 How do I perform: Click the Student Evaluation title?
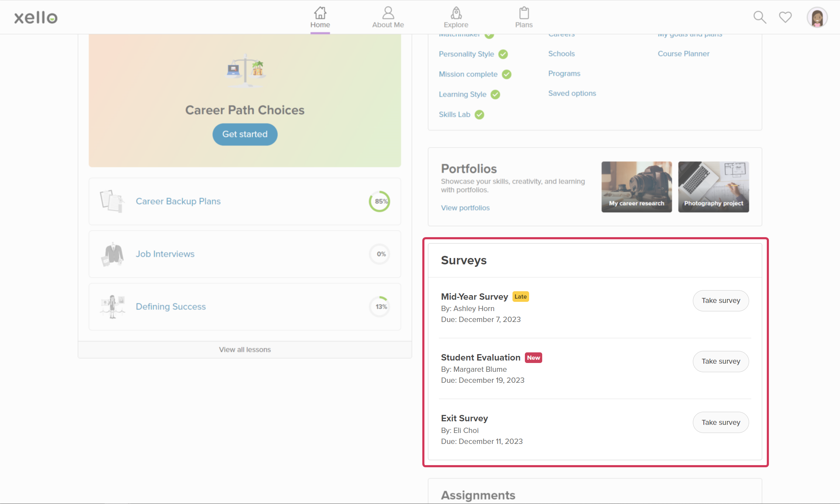tap(481, 357)
